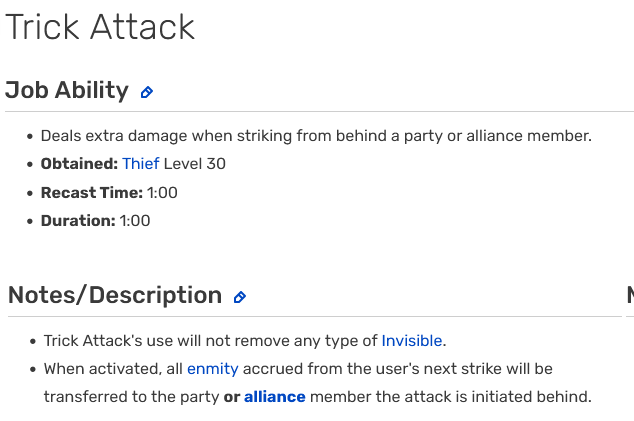Follow the Invisible link
Screen dimensions: 634x421
click(x=411, y=341)
